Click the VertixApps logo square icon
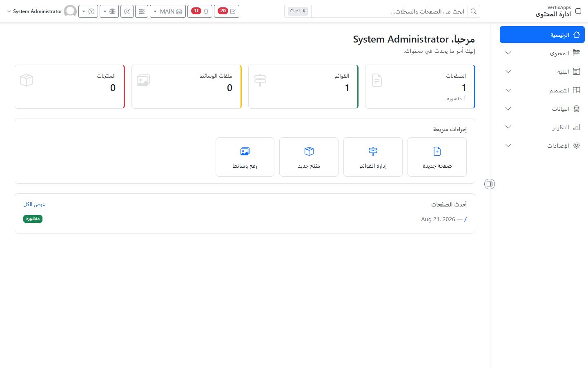Image resolution: width=588 pixels, height=368 pixels. click(578, 11)
